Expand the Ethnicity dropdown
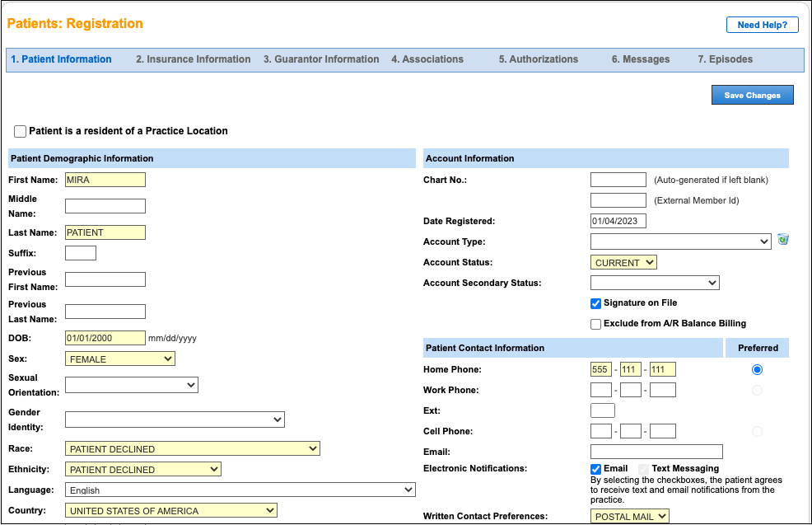This screenshot has width=812, height=525. tap(142, 468)
